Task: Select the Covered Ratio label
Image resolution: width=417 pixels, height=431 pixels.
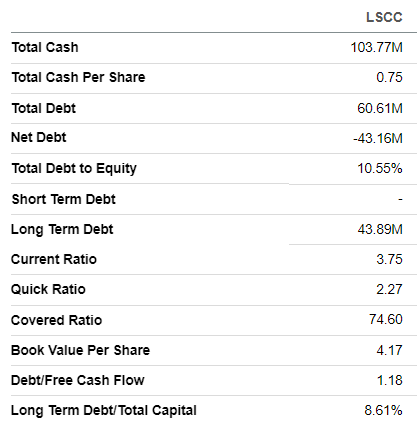Action: (56, 320)
